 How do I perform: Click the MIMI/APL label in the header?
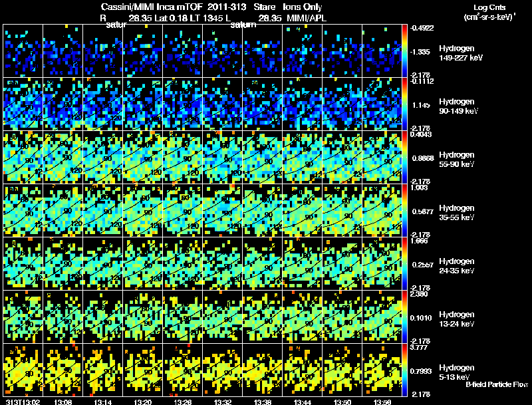click(x=307, y=19)
